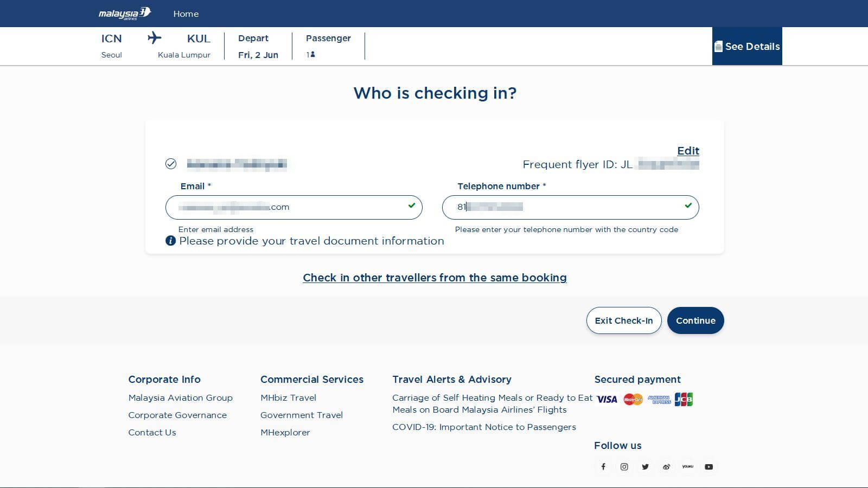Open Check in other travellers link
This screenshot has width=868, height=488.
pyautogui.click(x=435, y=278)
